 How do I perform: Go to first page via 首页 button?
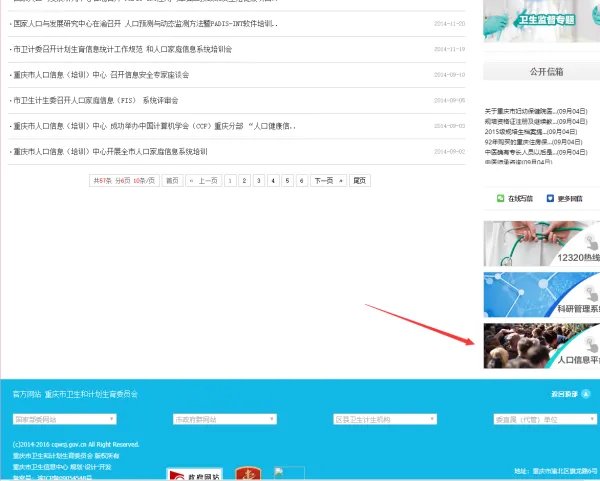click(172, 181)
